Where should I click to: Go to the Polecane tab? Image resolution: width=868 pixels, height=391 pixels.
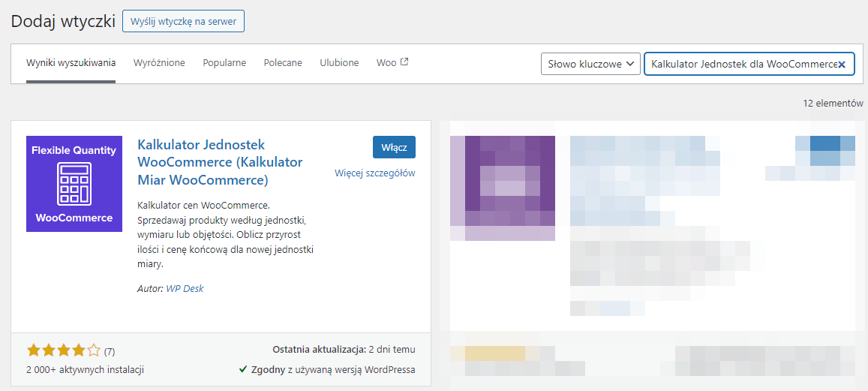[x=283, y=62]
